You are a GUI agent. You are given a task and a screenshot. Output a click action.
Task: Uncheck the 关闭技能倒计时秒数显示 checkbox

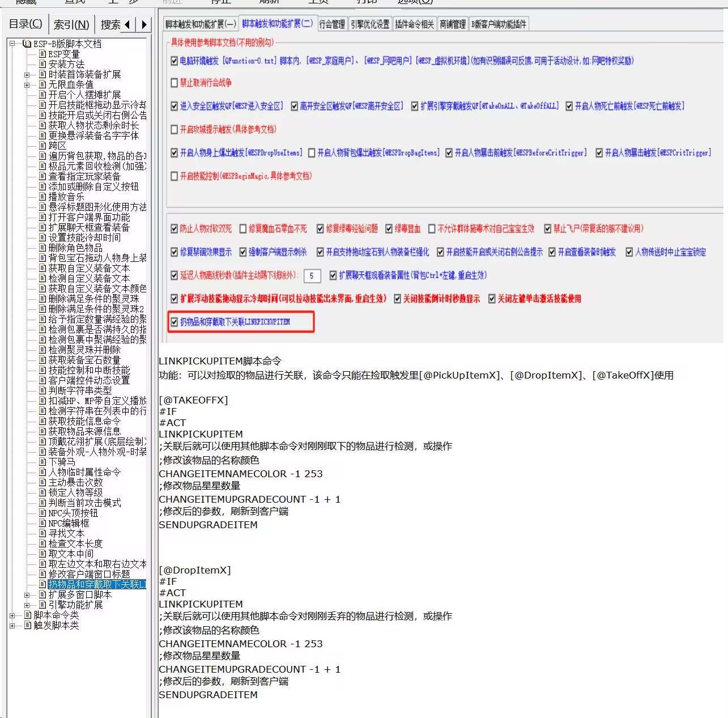398,299
